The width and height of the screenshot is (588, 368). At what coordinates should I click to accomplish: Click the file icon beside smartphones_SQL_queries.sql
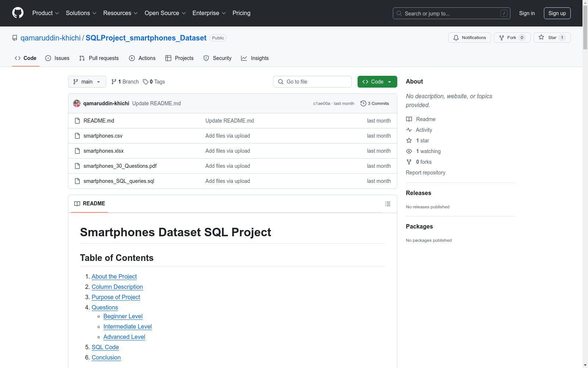[77, 181]
